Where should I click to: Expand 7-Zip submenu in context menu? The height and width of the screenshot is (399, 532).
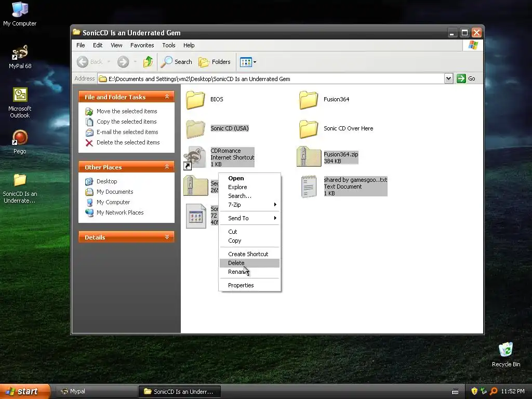pos(249,205)
